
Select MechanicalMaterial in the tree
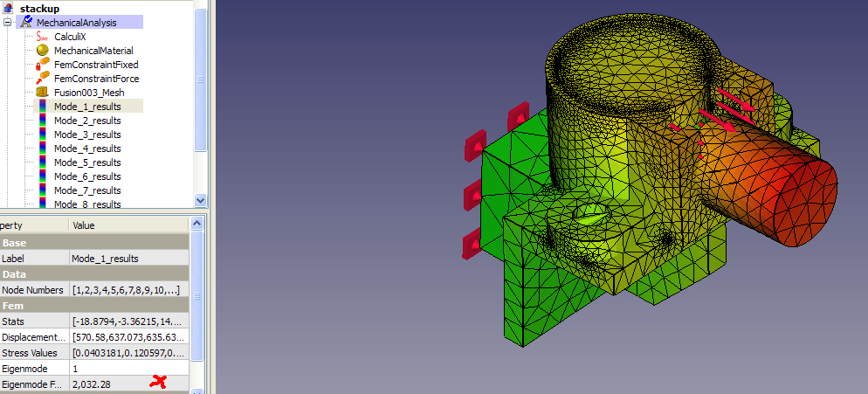coord(93,51)
